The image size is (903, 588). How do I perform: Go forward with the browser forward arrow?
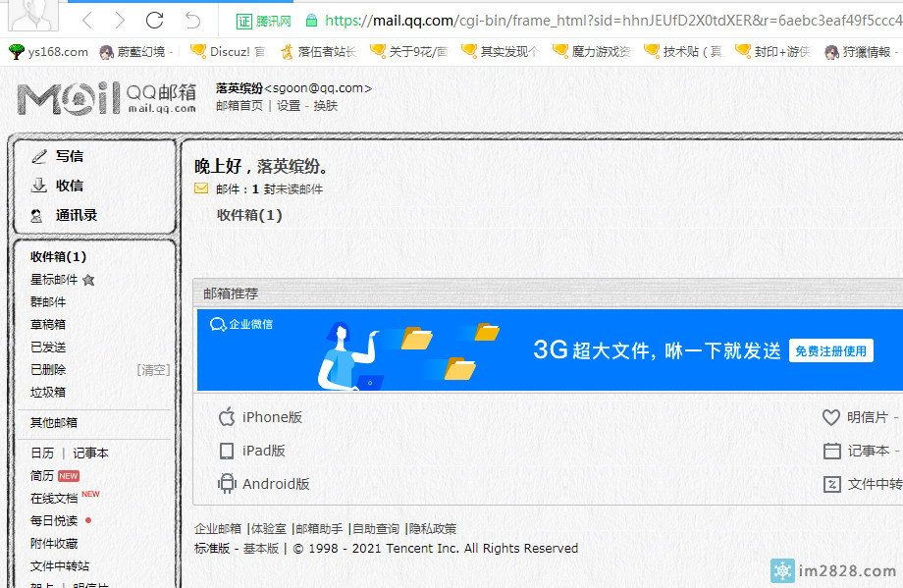point(120,22)
